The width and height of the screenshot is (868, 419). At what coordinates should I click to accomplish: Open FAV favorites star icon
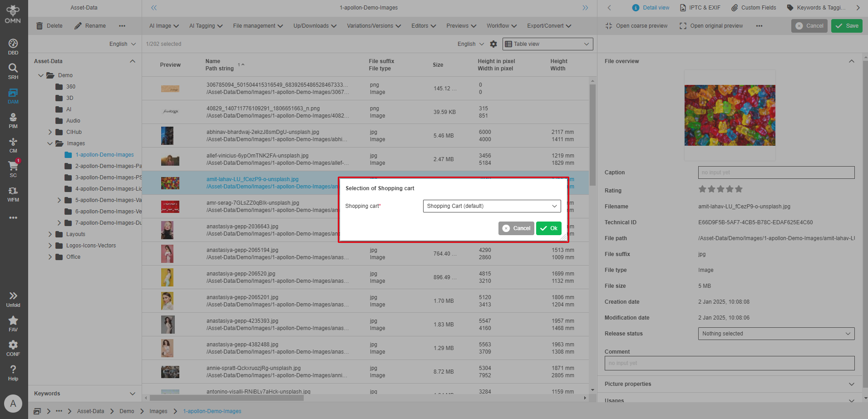(x=13, y=323)
